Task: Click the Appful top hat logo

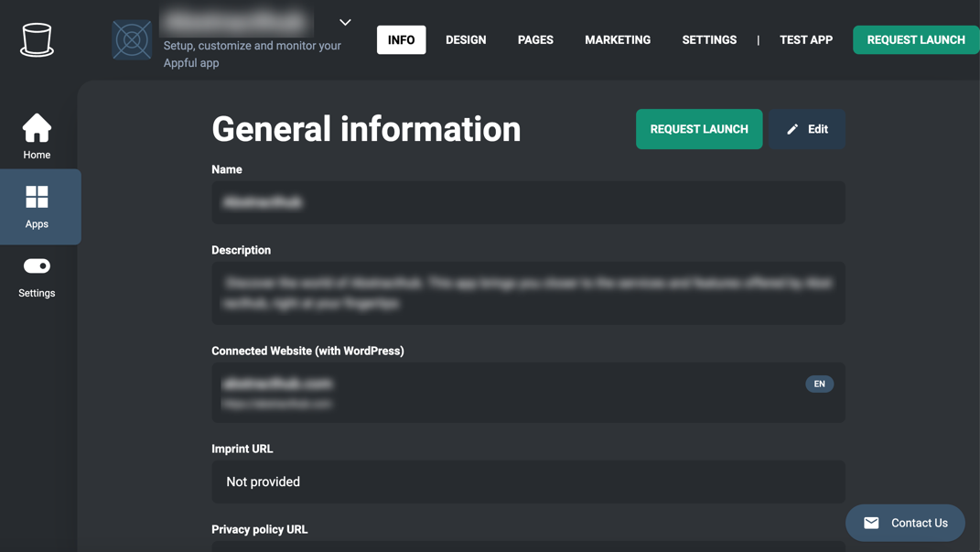Action: coord(37,40)
